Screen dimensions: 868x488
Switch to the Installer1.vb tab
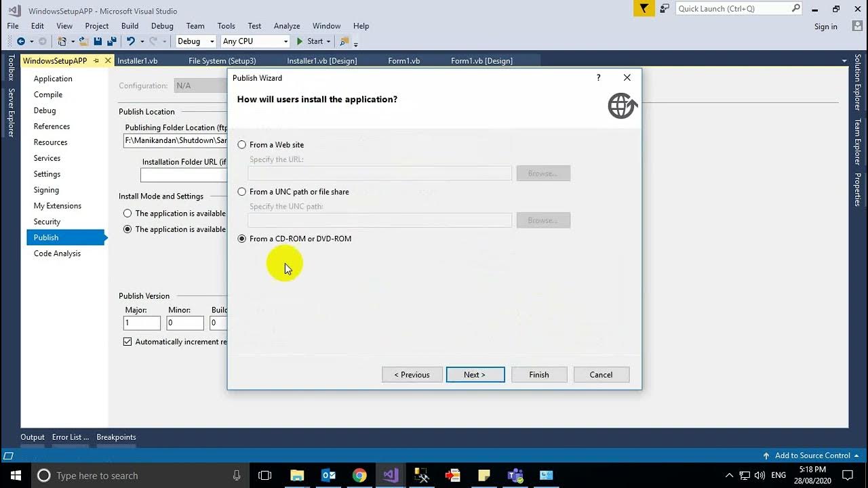click(138, 61)
